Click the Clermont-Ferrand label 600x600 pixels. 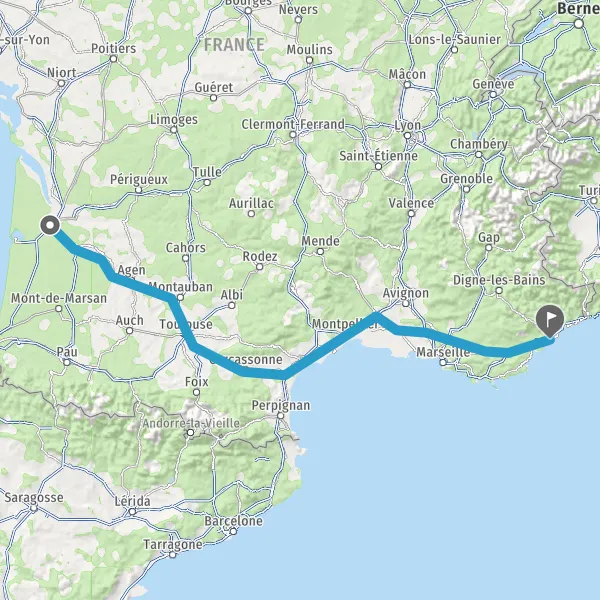coord(293,124)
